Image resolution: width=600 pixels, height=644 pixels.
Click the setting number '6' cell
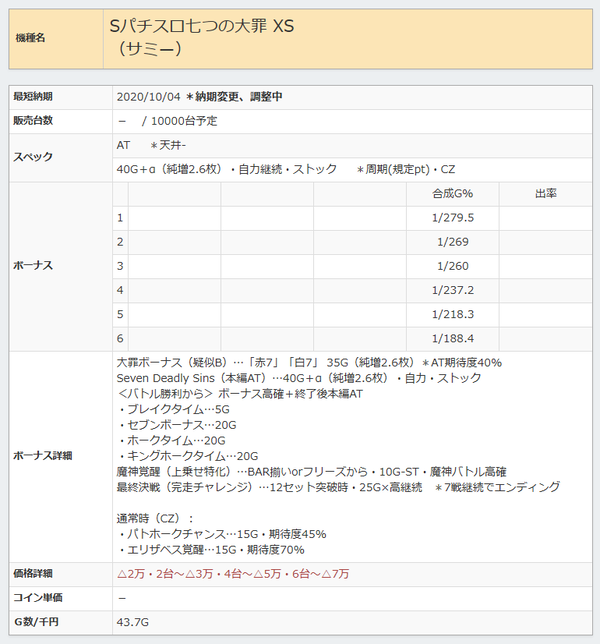click(x=120, y=339)
